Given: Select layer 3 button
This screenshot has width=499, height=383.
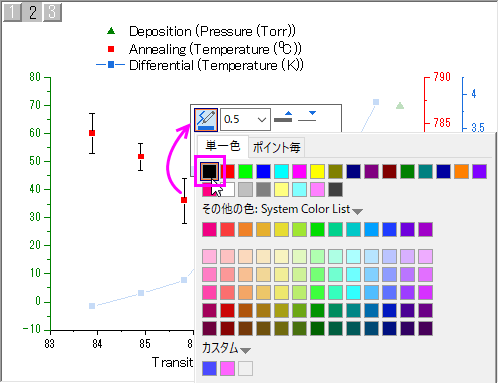Looking at the screenshot, I should point(52,12).
